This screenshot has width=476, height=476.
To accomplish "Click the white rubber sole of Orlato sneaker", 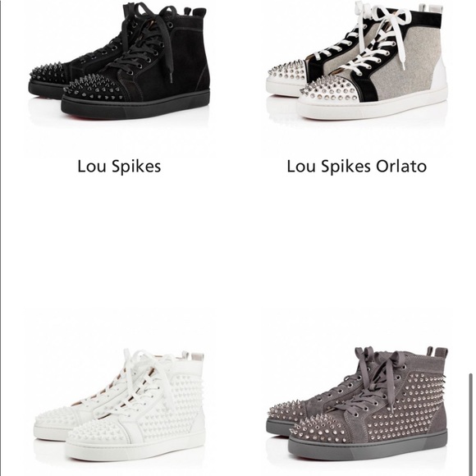I will 372,105.
